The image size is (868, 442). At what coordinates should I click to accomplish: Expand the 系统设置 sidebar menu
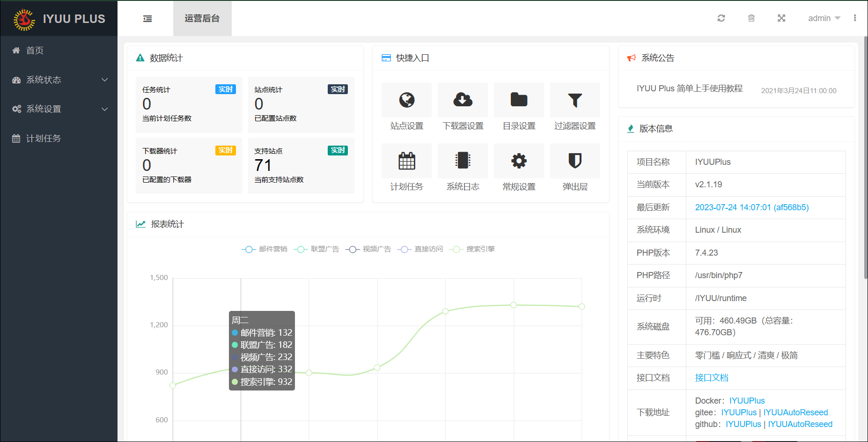click(x=59, y=109)
